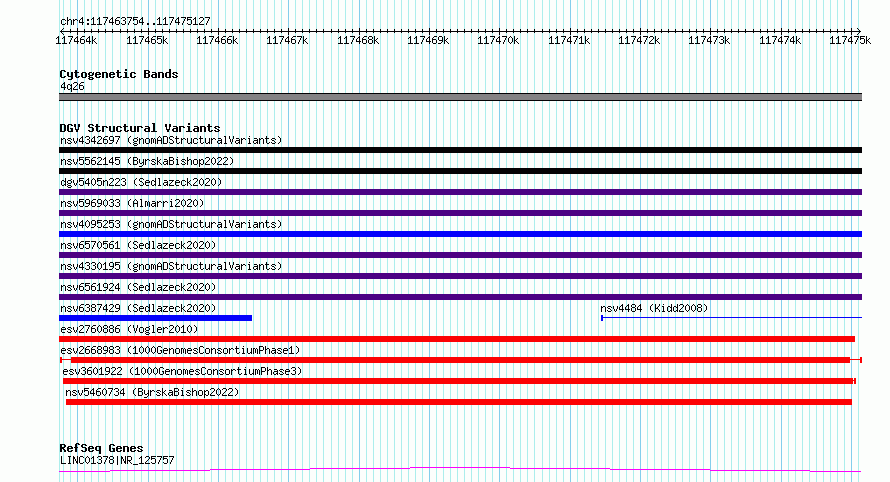
Task: Open variant nsv6561924 (Sedlazeck2020) label
Action: 138,287
